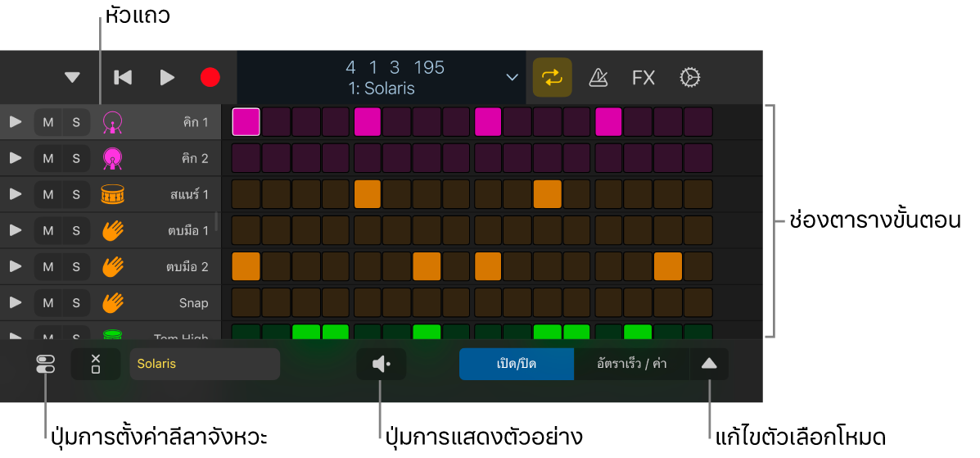This screenshot has height=458, width=980.
Task: Switch to อัตราเร็ว / ค่า tab
Action: (631, 365)
